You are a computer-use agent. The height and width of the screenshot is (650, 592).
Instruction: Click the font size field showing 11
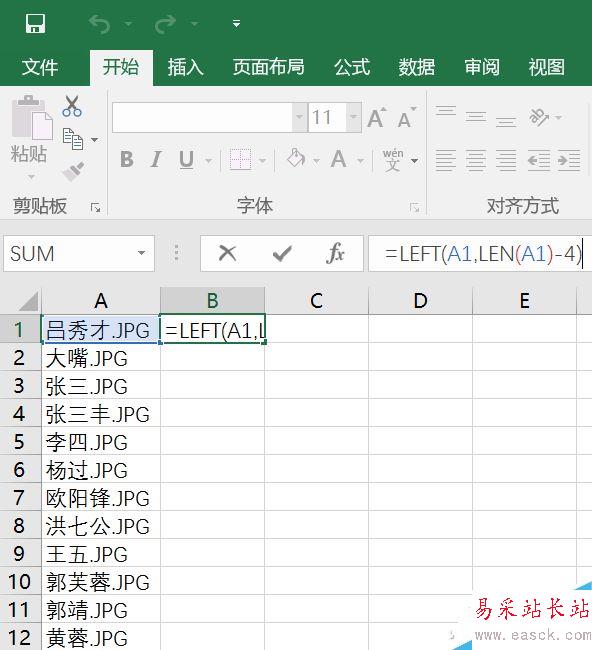point(327,117)
